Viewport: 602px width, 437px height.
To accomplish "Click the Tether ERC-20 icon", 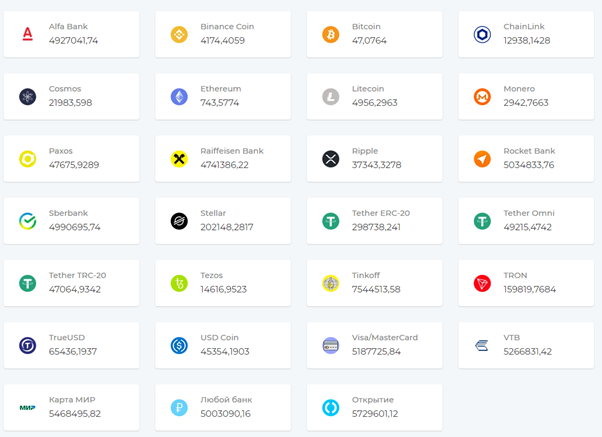I will [331, 221].
